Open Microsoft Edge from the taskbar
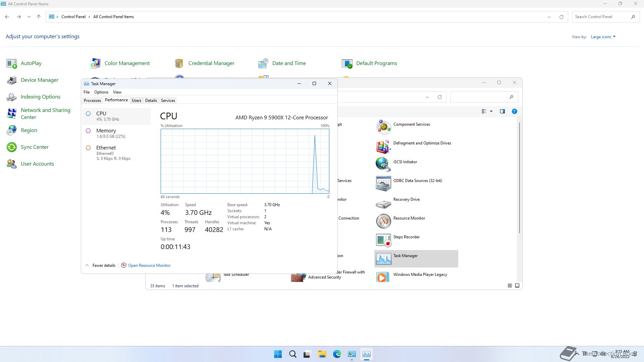Image resolution: width=644 pixels, height=362 pixels. 337,354
